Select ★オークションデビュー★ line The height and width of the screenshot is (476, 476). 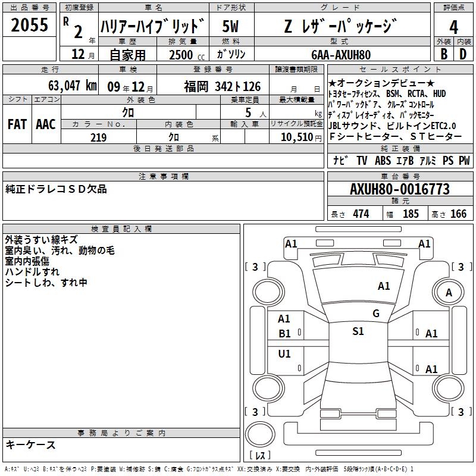pyautogui.click(x=381, y=83)
